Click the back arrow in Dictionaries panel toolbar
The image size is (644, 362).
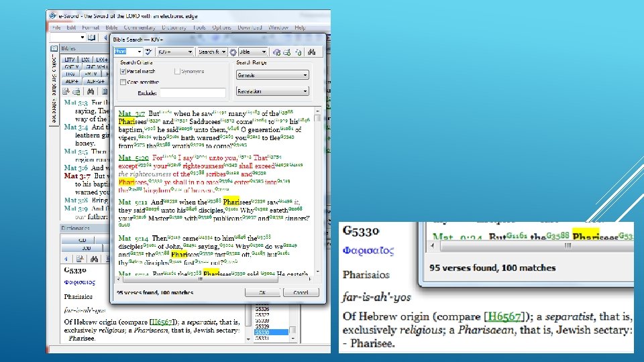pyautogui.click(x=66, y=259)
